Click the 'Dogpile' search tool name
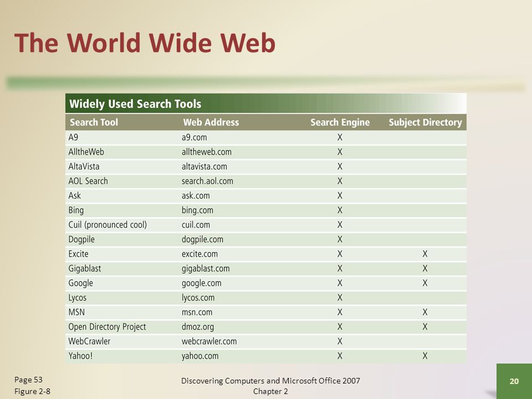This screenshot has height=399, width=532. pos(81,239)
